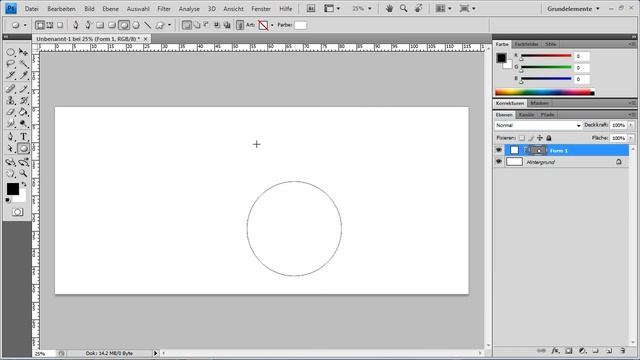
Task: Open the Filter menu
Action: coord(164,9)
